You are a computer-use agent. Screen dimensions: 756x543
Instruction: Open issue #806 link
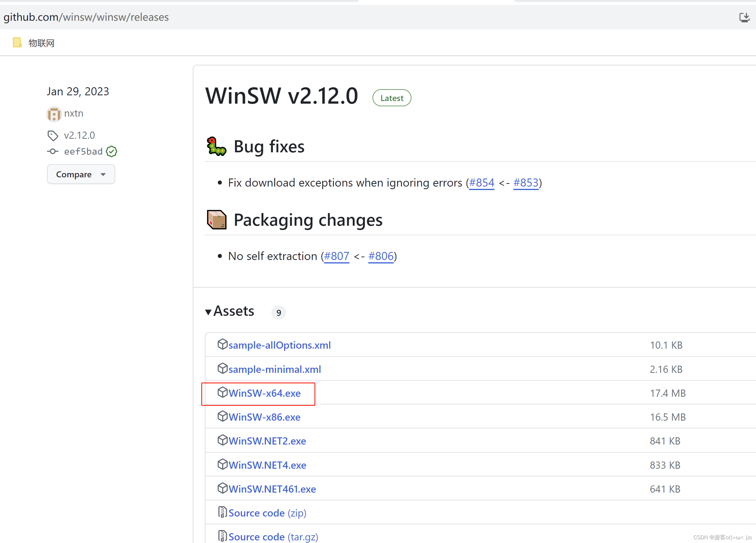[381, 256]
